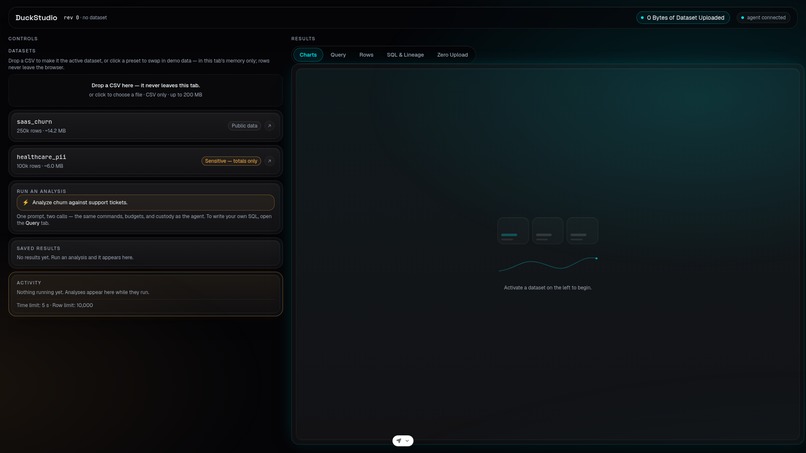Click the '250k rows · ~14.2 MB' text
The image size is (806, 453).
(x=41, y=131)
